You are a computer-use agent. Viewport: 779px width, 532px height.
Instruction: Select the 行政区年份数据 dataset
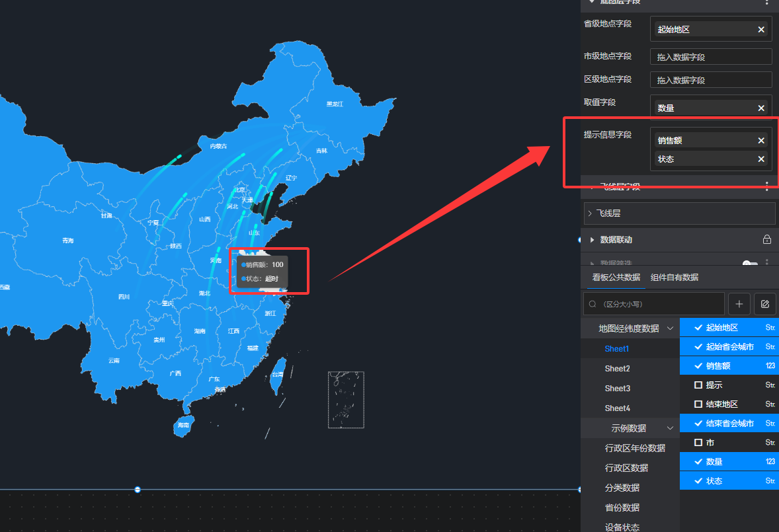[x=635, y=448]
